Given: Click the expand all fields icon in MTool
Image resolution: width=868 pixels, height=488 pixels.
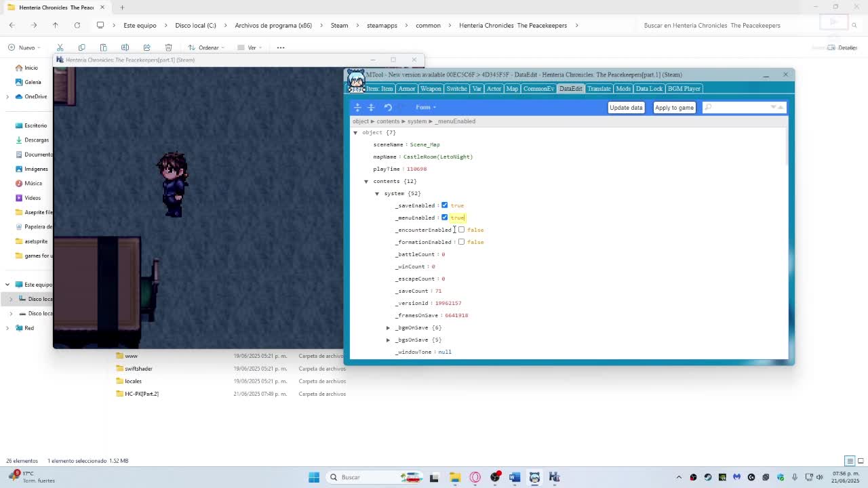Looking at the screenshot, I should tap(357, 107).
